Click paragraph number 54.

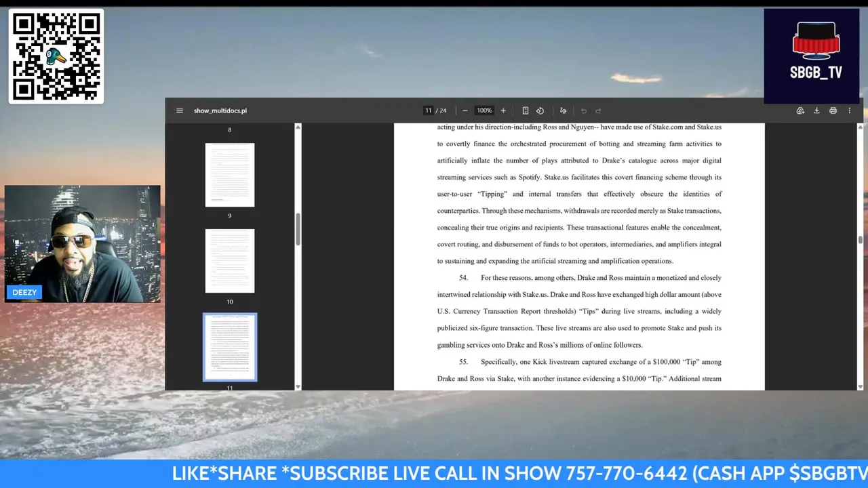tap(464, 278)
